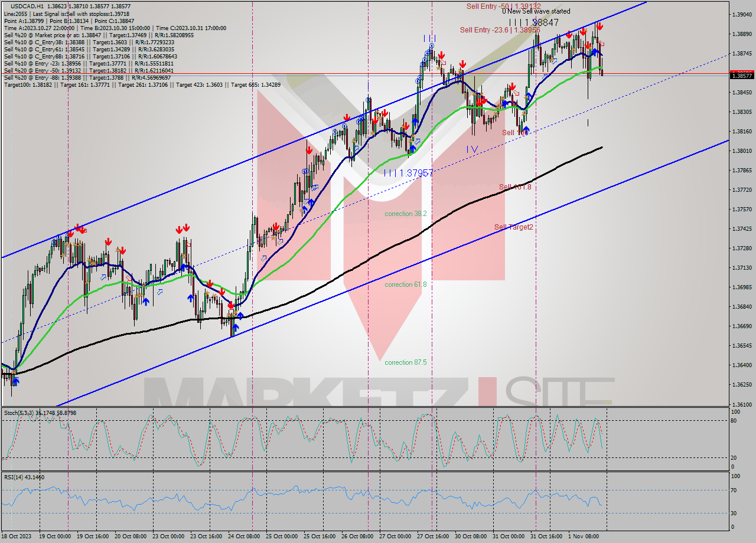Click price axis value 1.36250
This screenshot has width=756, height=543.
pyautogui.click(x=742, y=384)
